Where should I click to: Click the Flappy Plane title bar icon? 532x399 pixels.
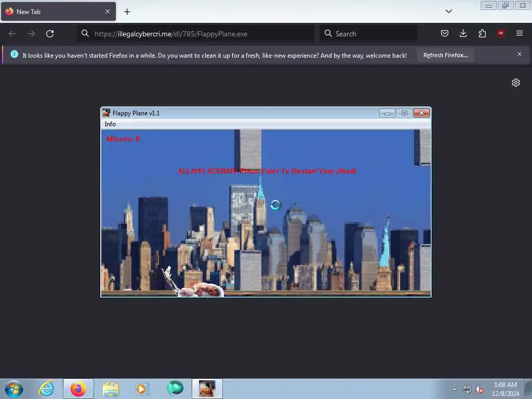click(107, 113)
